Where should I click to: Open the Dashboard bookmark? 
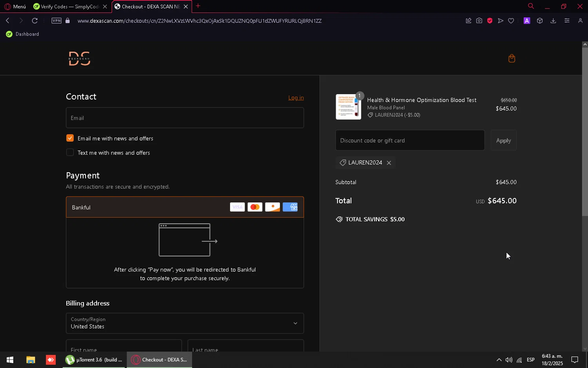23,34
